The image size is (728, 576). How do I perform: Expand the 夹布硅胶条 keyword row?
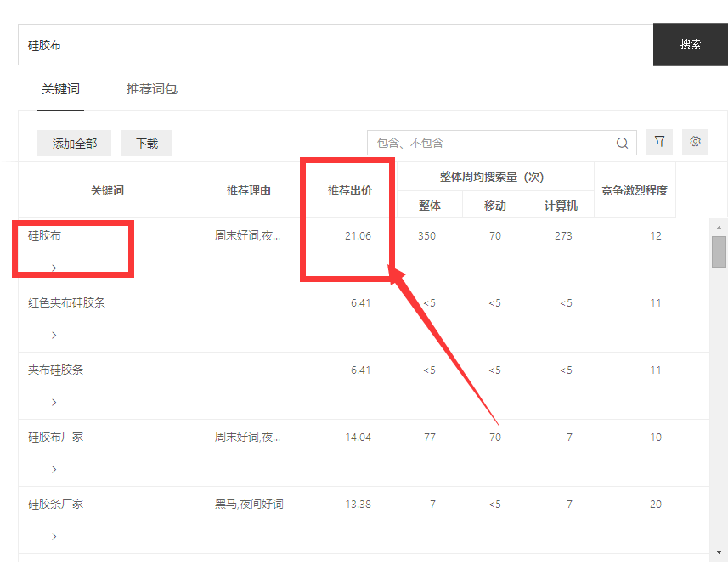pos(54,402)
